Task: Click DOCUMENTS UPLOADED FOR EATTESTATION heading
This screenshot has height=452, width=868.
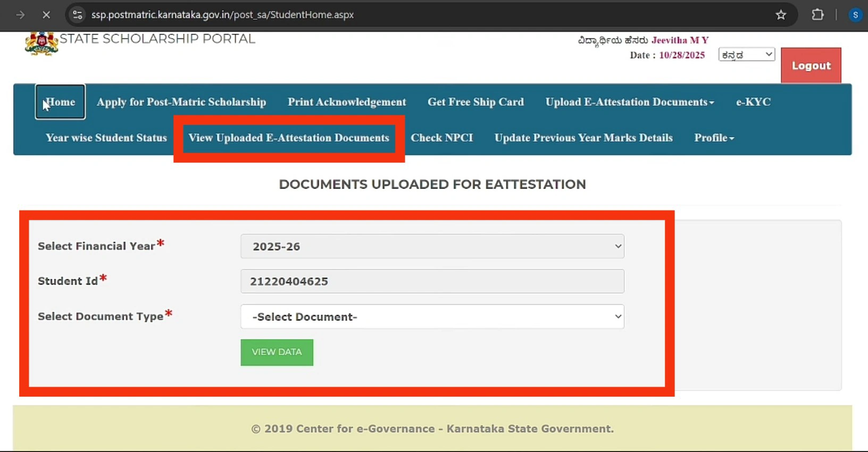Action: pos(432,185)
